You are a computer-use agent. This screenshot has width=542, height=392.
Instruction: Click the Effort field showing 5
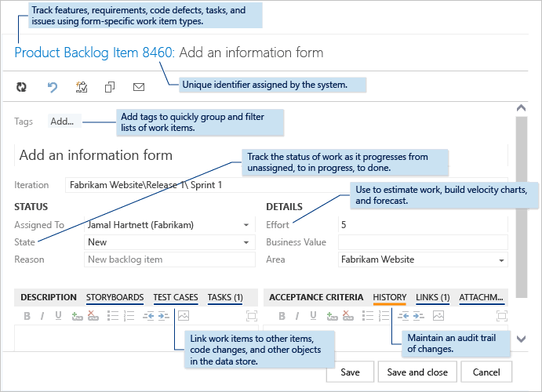click(x=423, y=225)
